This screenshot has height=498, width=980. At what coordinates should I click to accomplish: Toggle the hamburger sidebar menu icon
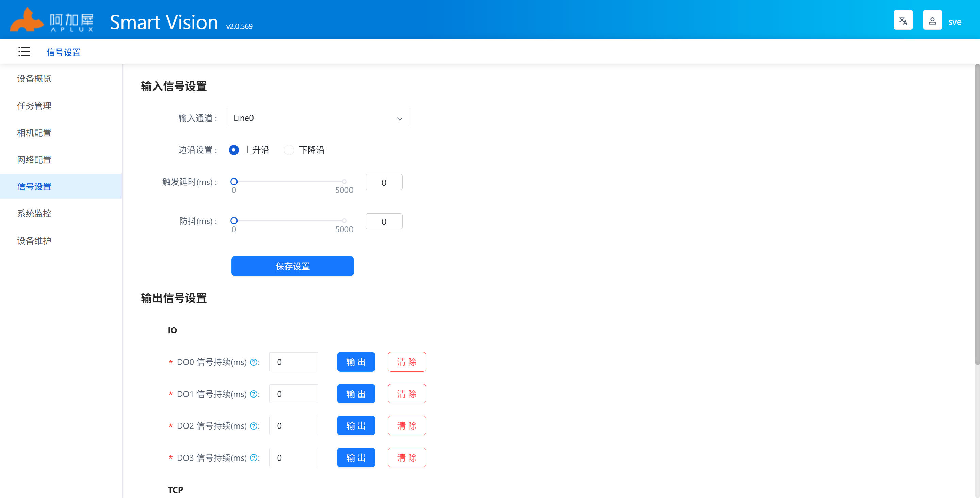coord(24,52)
